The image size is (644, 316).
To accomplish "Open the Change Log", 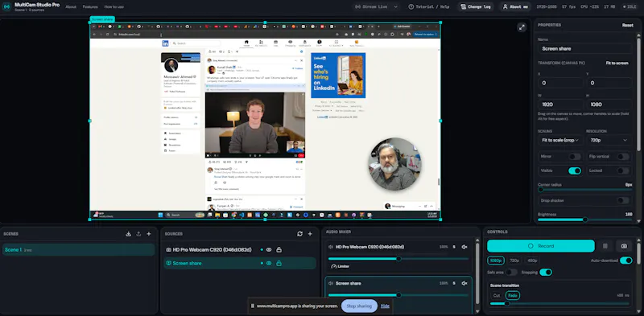I will pos(476,6).
